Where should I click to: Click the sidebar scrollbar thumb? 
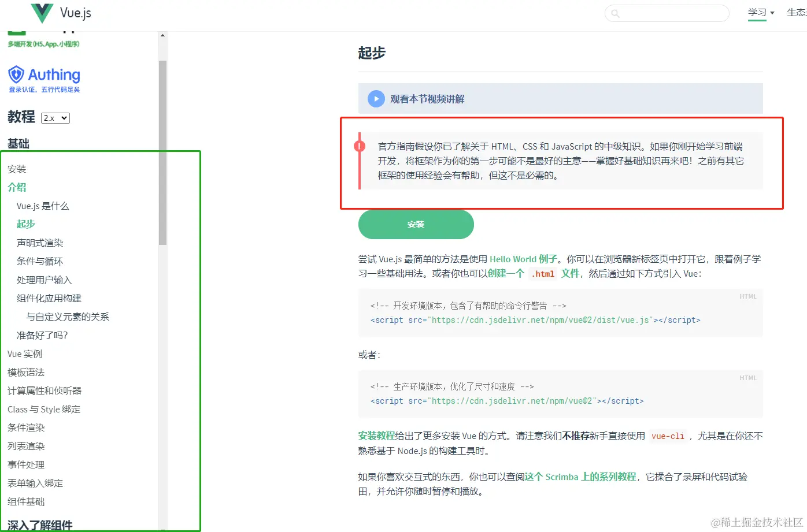coord(162,152)
